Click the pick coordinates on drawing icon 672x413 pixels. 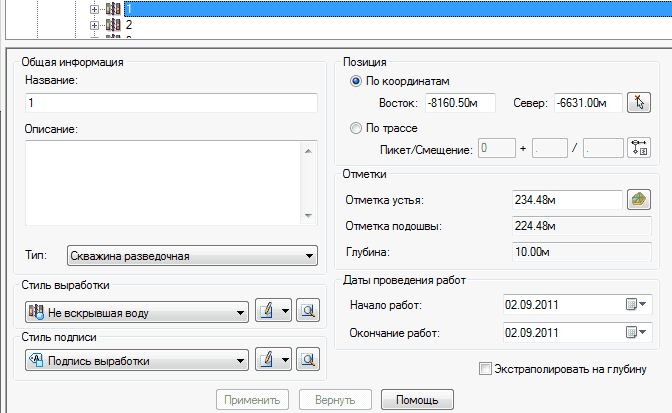[638, 103]
